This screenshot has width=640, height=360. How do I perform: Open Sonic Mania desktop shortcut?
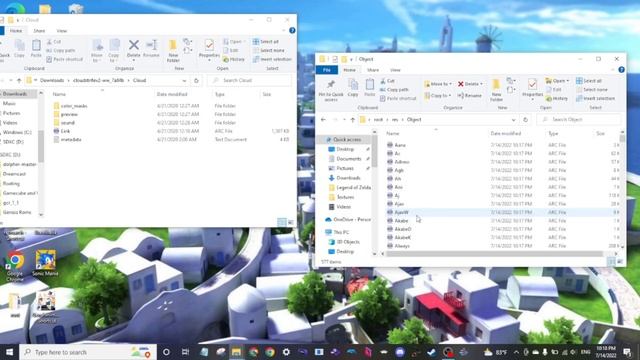pyautogui.click(x=45, y=262)
